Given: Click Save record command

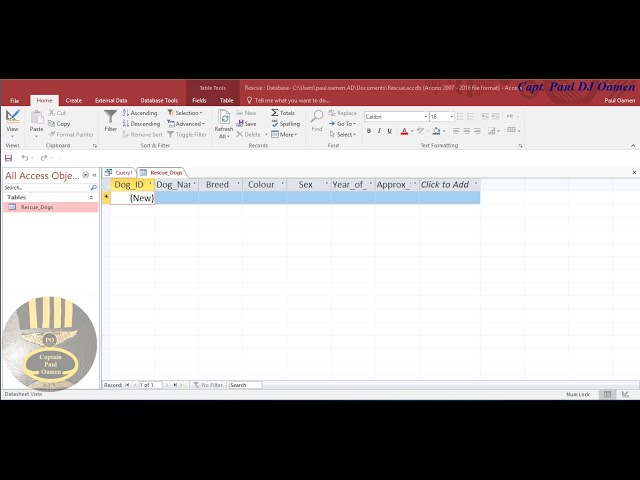Looking at the screenshot, I should pyautogui.click(x=246, y=124).
